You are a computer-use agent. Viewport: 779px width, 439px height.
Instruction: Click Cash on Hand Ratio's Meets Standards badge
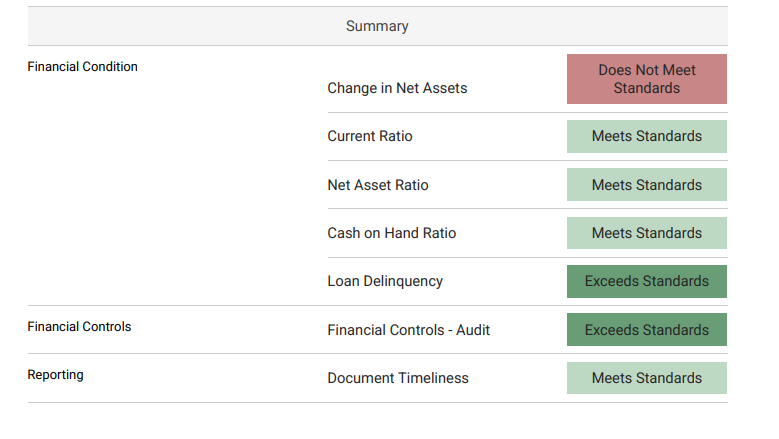coord(647,233)
